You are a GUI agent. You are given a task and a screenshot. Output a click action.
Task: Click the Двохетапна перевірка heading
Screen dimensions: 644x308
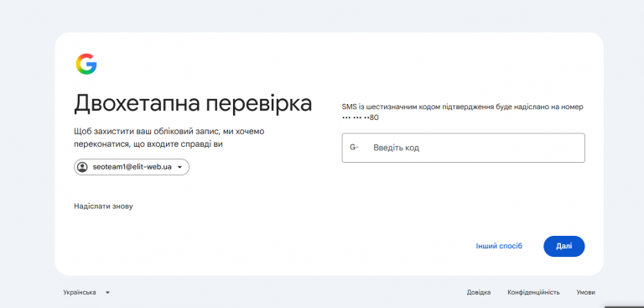pyautogui.click(x=193, y=103)
